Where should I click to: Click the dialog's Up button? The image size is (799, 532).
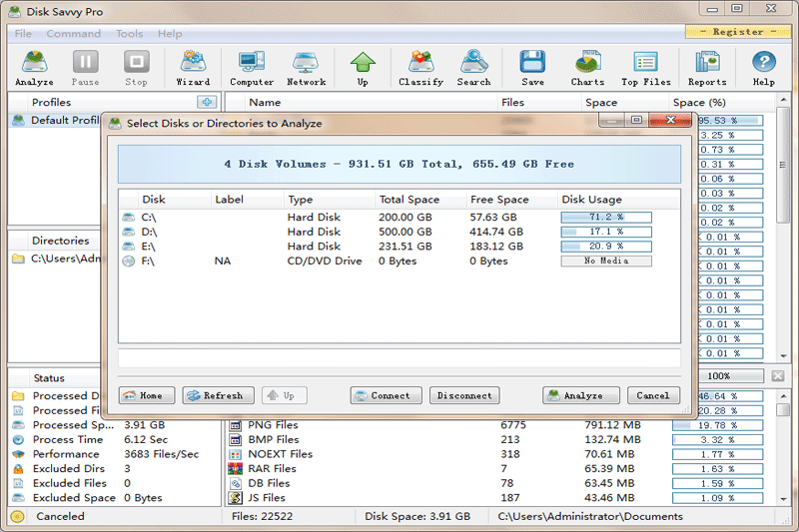[x=285, y=395]
